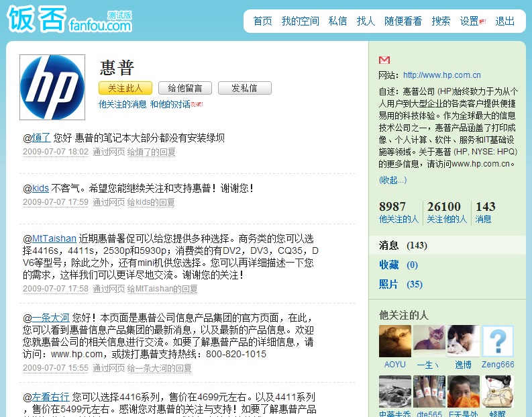Image resolution: width=532 pixels, height=417 pixels.
Task: Open 我的空间 in the navigation bar
Action: 301,21
